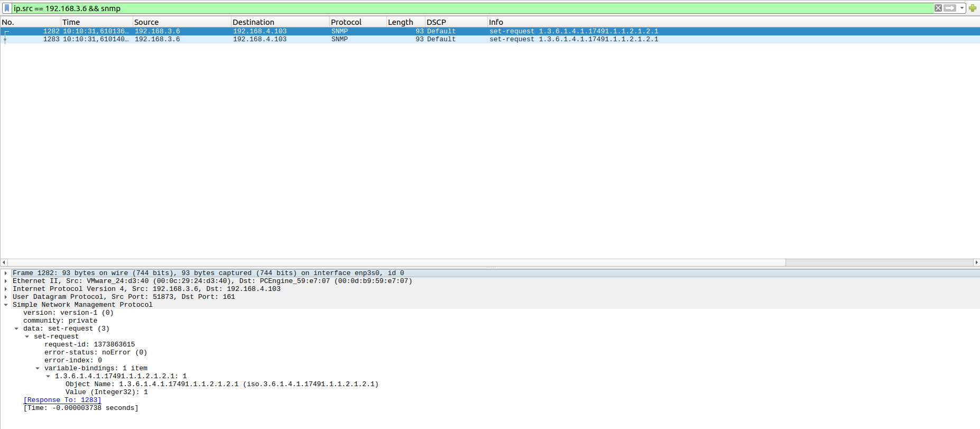Select the community: private field
The image size is (980, 429).
[x=60, y=321]
